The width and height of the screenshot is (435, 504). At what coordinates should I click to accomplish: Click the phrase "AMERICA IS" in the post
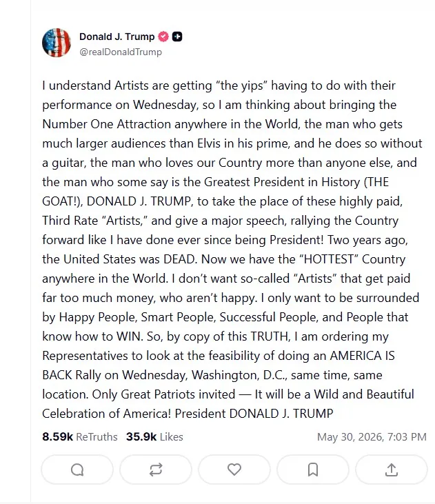point(363,356)
